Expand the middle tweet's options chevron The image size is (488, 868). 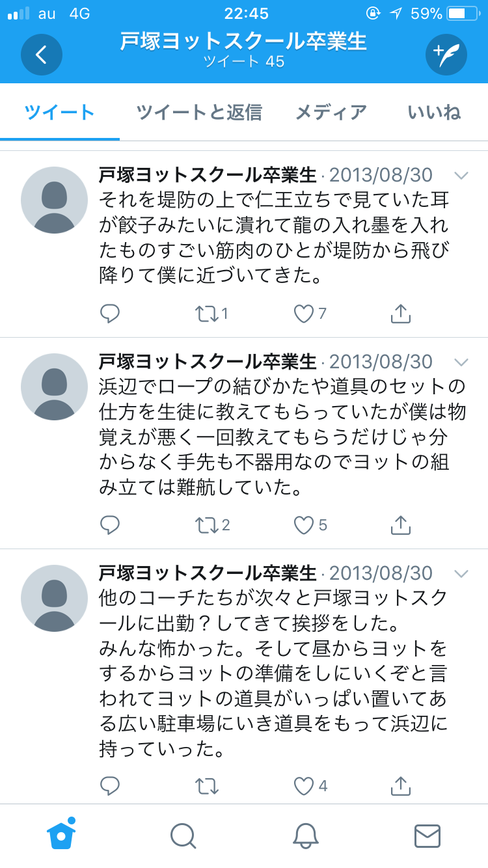461,362
